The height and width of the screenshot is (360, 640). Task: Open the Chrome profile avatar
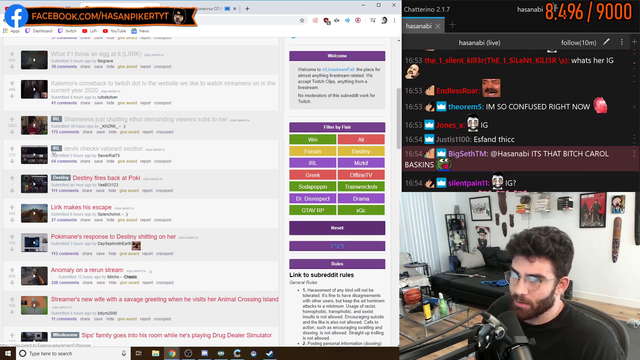tap(384, 20)
